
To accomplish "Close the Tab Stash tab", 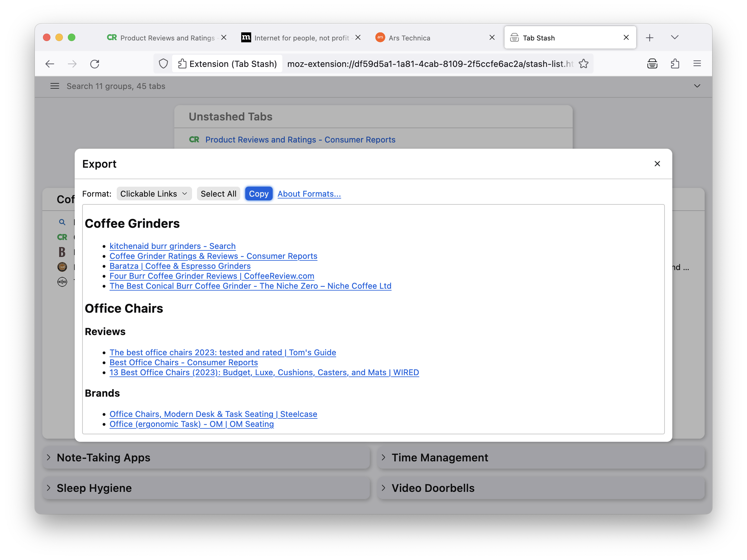I will pyautogui.click(x=626, y=37).
